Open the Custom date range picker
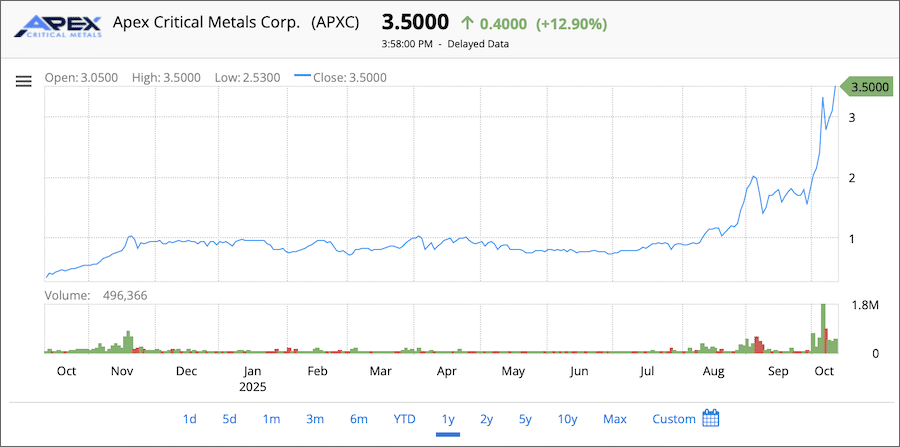This screenshot has height=447, width=900. click(673, 419)
